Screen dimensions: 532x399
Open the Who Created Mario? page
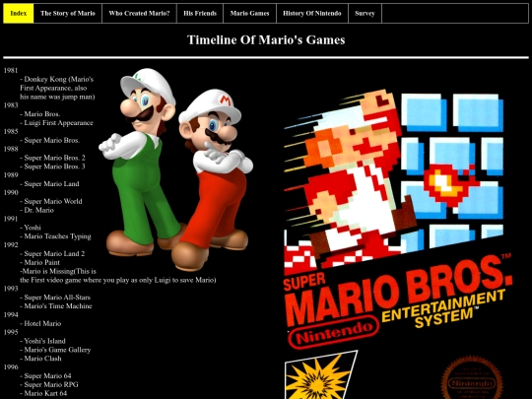pyautogui.click(x=139, y=13)
